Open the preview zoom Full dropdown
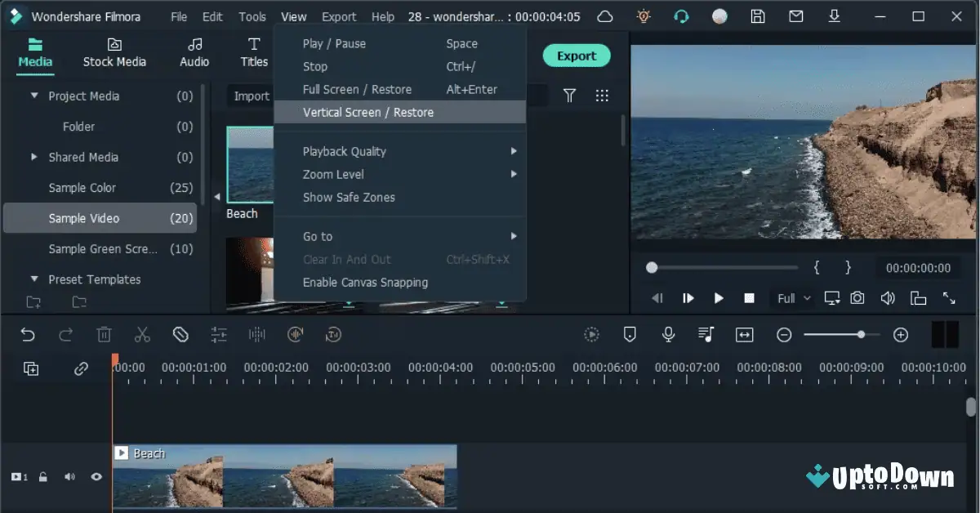980x513 pixels. pos(791,297)
